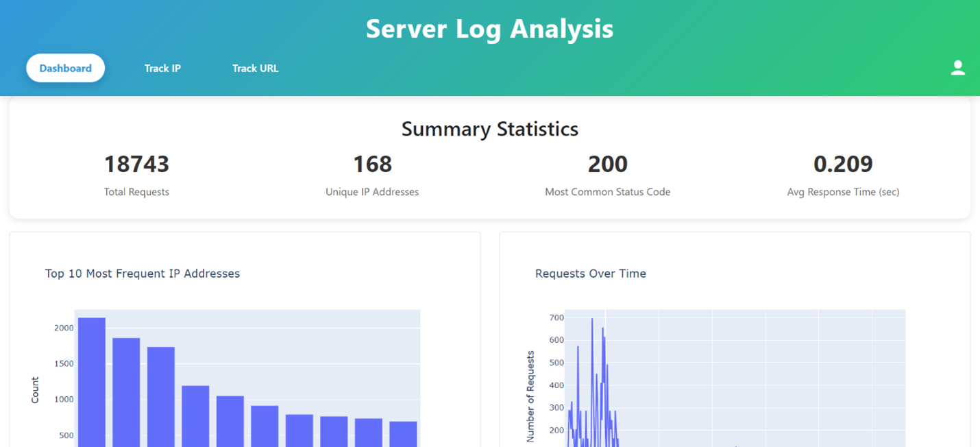980x447 pixels.
Task: Click the 200 status code value
Action: click(x=607, y=165)
